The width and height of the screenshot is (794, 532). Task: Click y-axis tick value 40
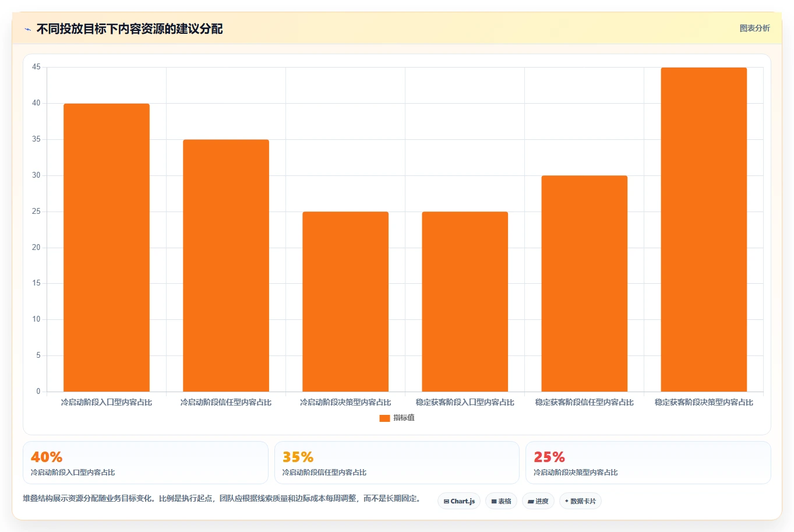point(36,103)
